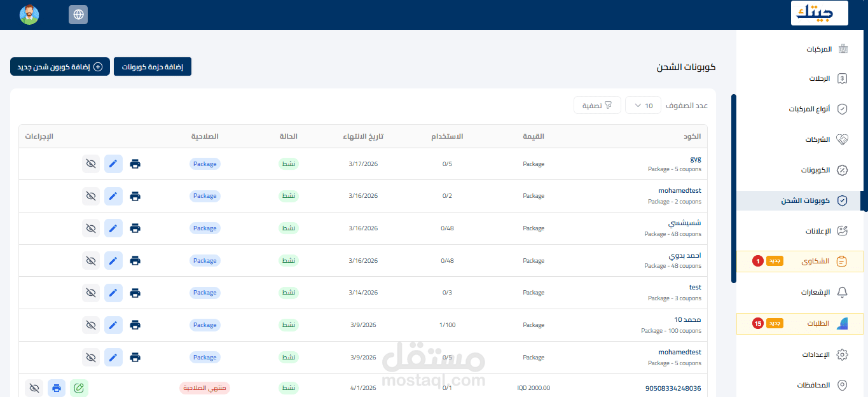Click the 1/100 usage cell

click(x=447, y=325)
